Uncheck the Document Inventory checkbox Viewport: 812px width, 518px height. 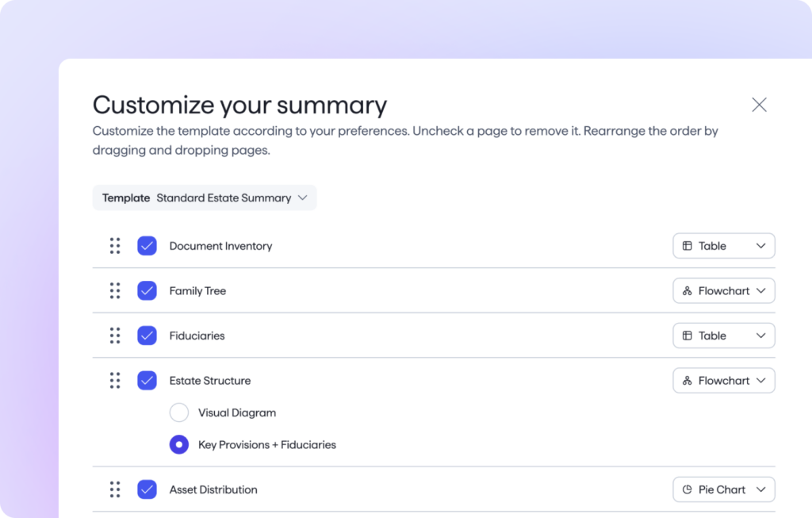147,246
